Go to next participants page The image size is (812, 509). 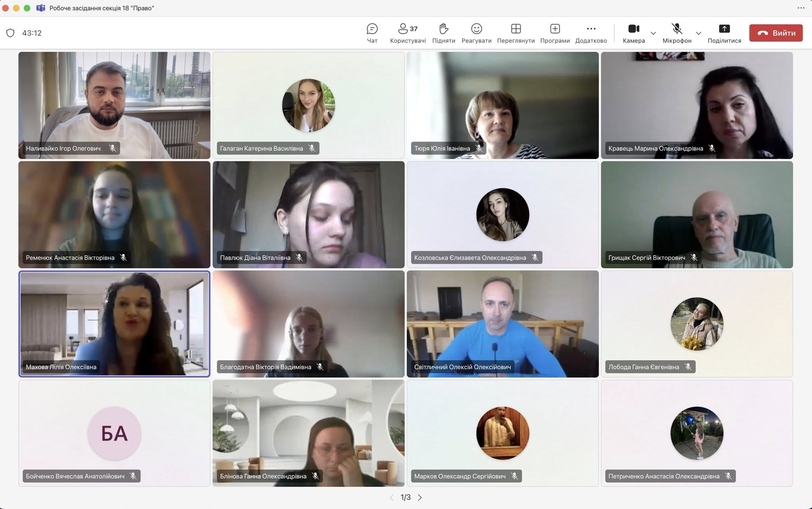420,497
